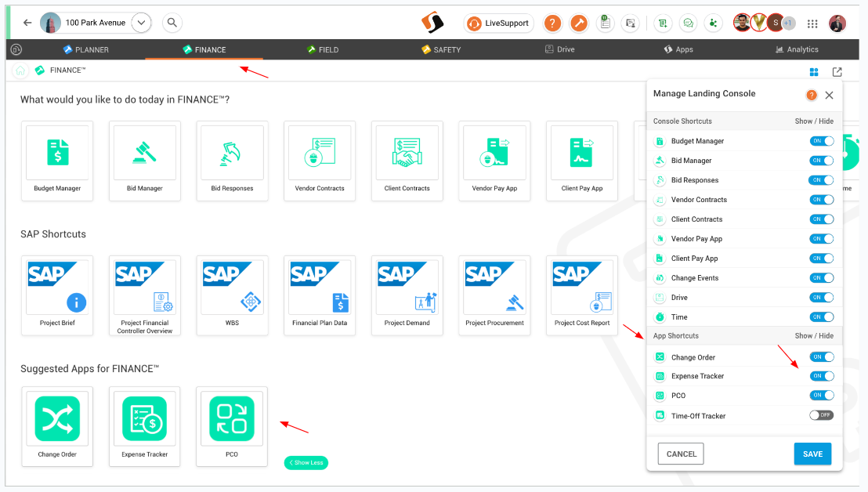Viewport: 868px width, 492px height.
Task: Turn off Expense Tracker app shortcut
Action: point(822,376)
